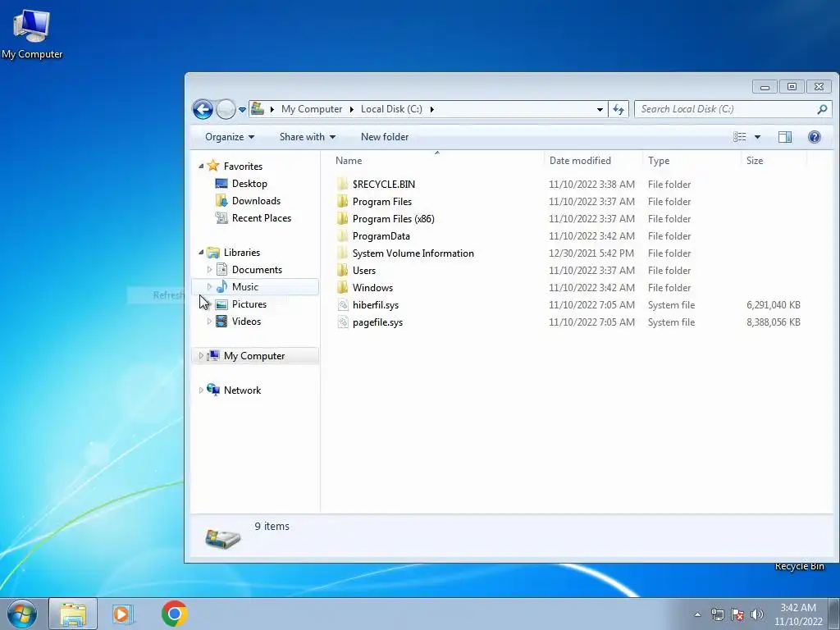The image size is (840, 630).
Task: Click the Music note icon in navigation pane
Action: (x=221, y=286)
